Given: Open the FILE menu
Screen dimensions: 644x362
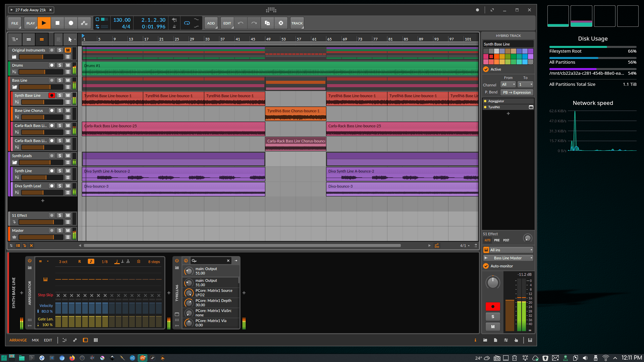Looking at the screenshot, I should [x=15, y=23].
